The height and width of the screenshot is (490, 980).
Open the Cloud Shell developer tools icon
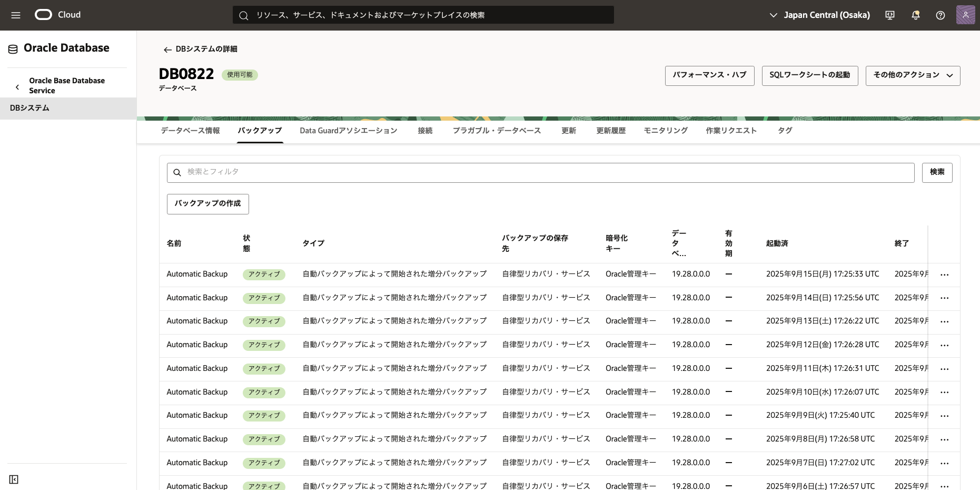pyautogui.click(x=890, y=15)
